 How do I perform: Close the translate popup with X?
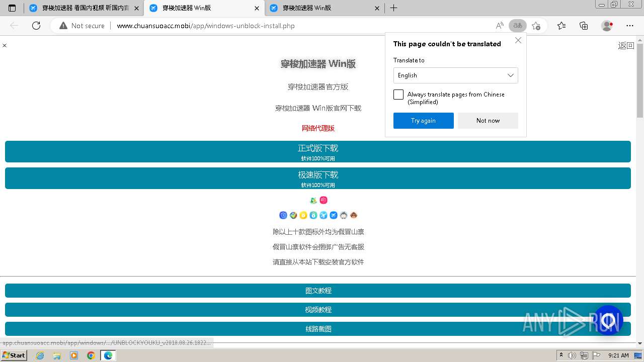pyautogui.click(x=518, y=40)
